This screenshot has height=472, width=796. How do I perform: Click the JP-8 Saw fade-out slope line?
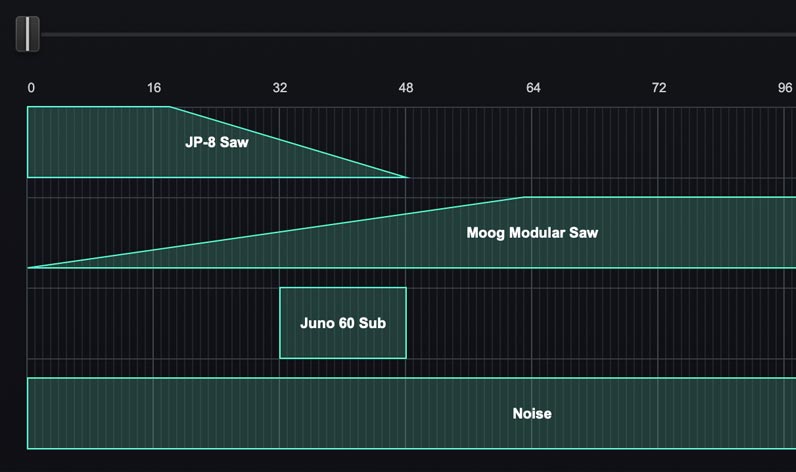[x=290, y=143]
